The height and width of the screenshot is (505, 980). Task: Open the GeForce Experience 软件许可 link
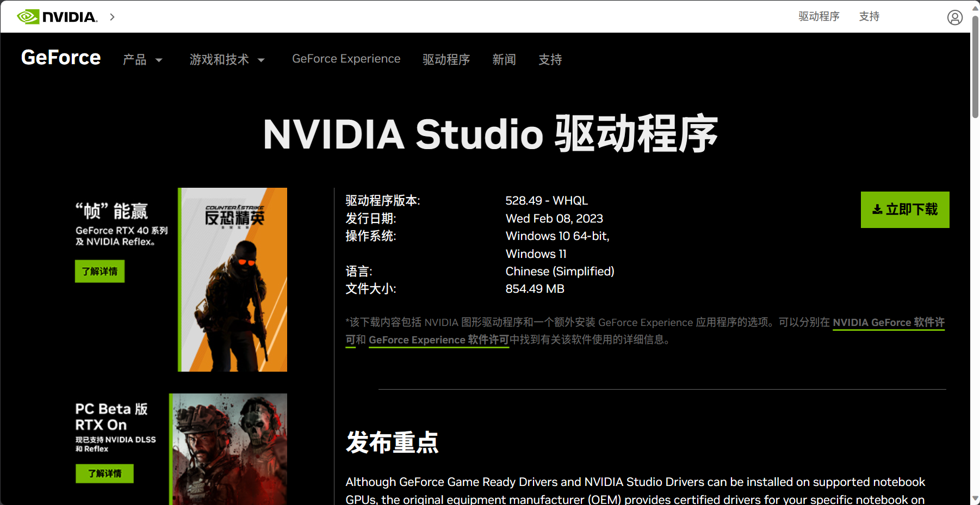(x=439, y=340)
